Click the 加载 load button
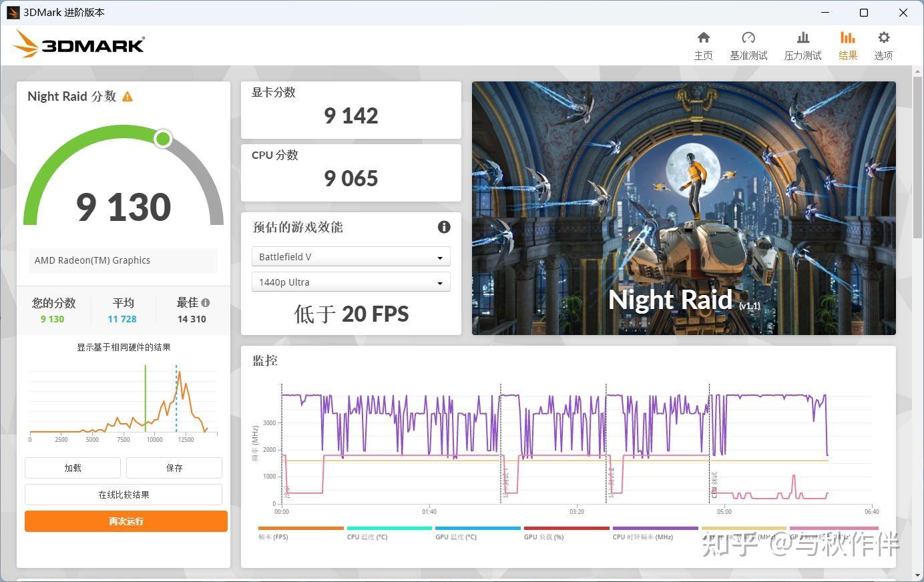Image resolution: width=924 pixels, height=582 pixels. [x=73, y=468]
